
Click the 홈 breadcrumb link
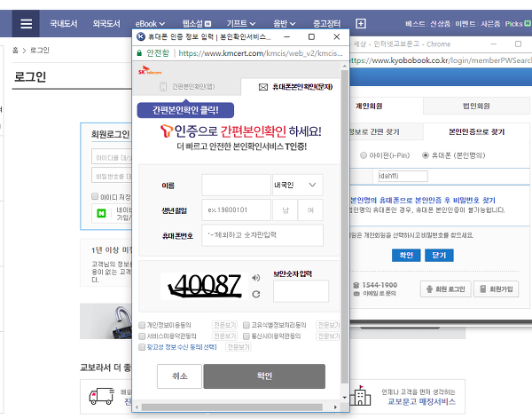[x=15, y=51]
